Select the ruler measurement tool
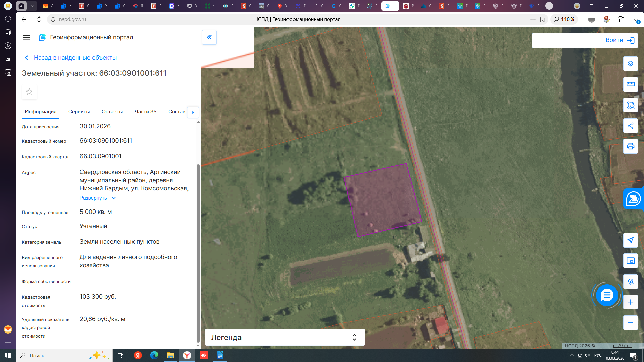This screenshot has height=362, width=644. [x=630, y=84]
